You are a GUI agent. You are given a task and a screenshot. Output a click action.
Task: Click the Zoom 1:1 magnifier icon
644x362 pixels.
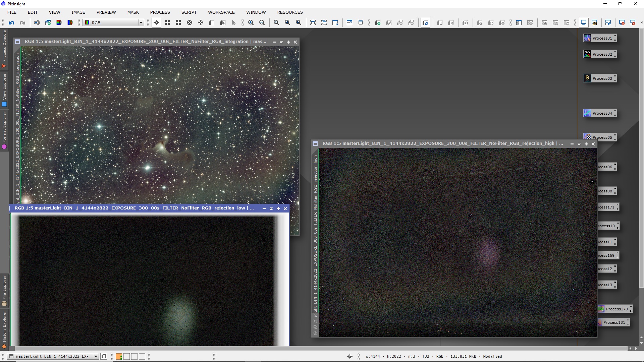276,23
